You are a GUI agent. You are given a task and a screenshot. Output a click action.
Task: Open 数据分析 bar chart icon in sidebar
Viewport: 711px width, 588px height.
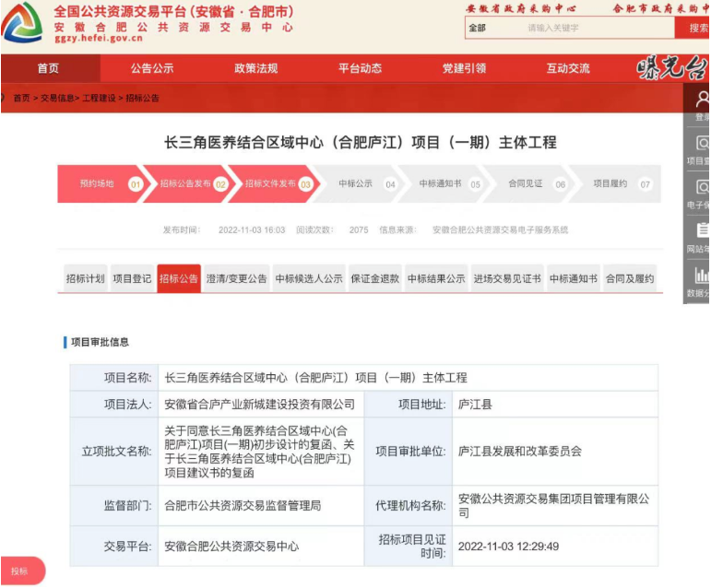702,276
